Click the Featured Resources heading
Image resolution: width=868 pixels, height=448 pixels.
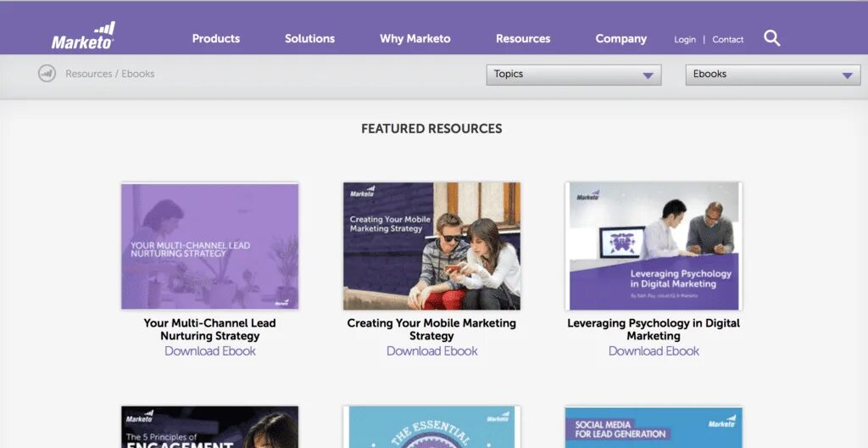click(431, 129)
